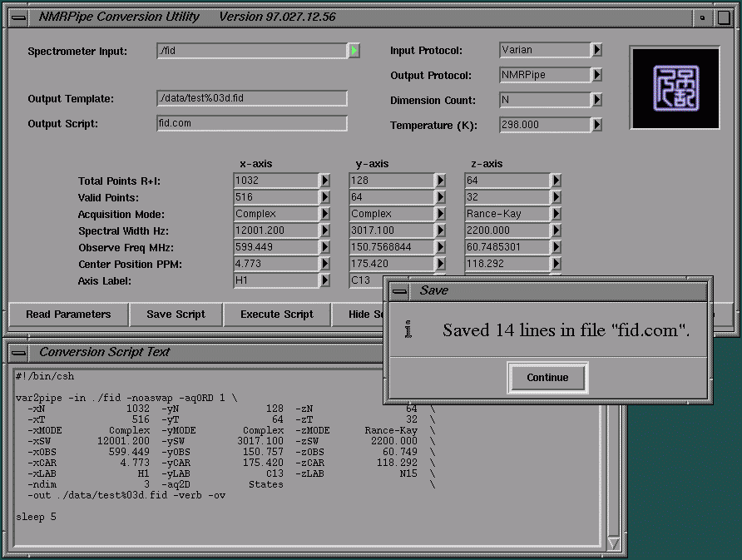This screenshot has width=742, height=560.
Task: Open y-axis Acquisition Mode arrow
Action: (441, 214)
